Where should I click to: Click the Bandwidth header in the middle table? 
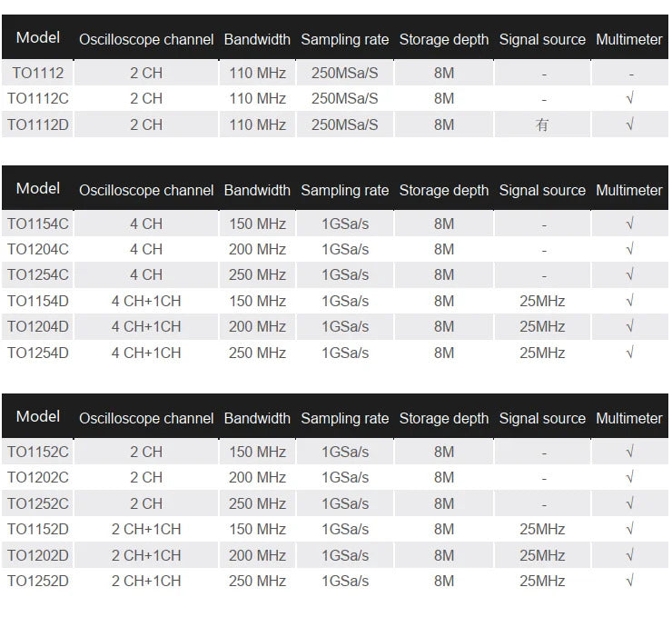[257, 191]
